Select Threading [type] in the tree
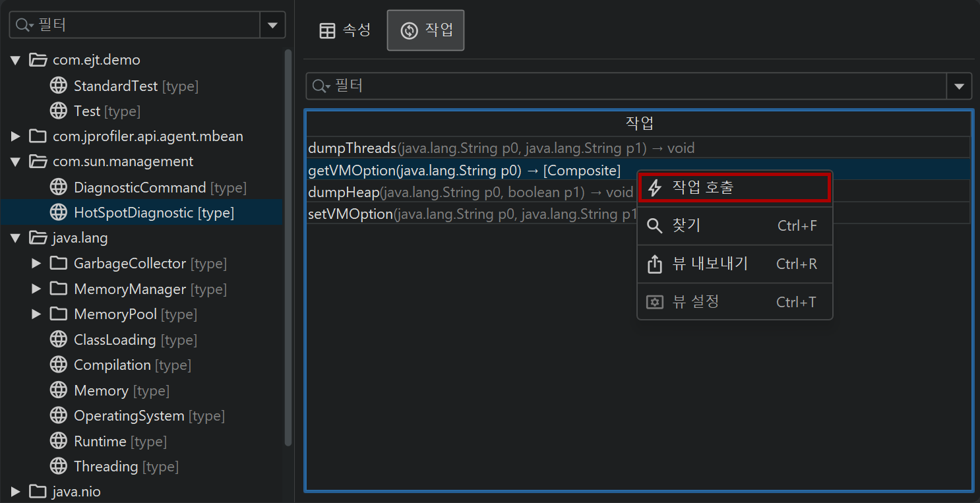 (126, 466)
